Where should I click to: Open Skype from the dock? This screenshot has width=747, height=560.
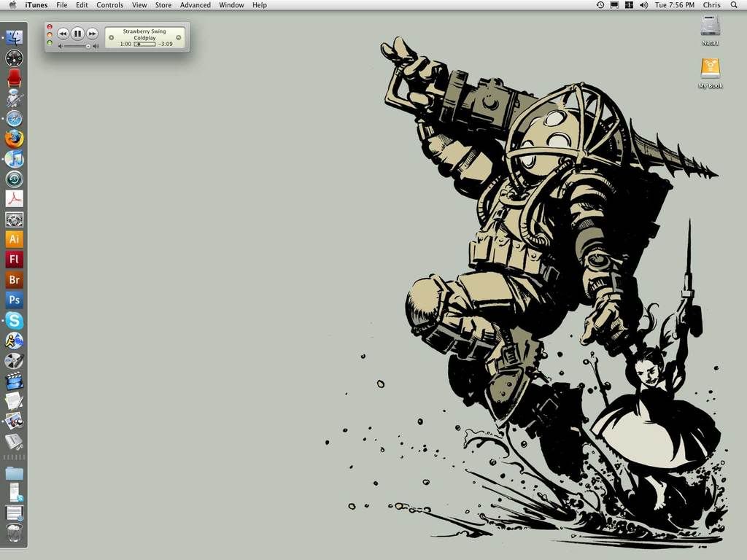coord(15,321)
